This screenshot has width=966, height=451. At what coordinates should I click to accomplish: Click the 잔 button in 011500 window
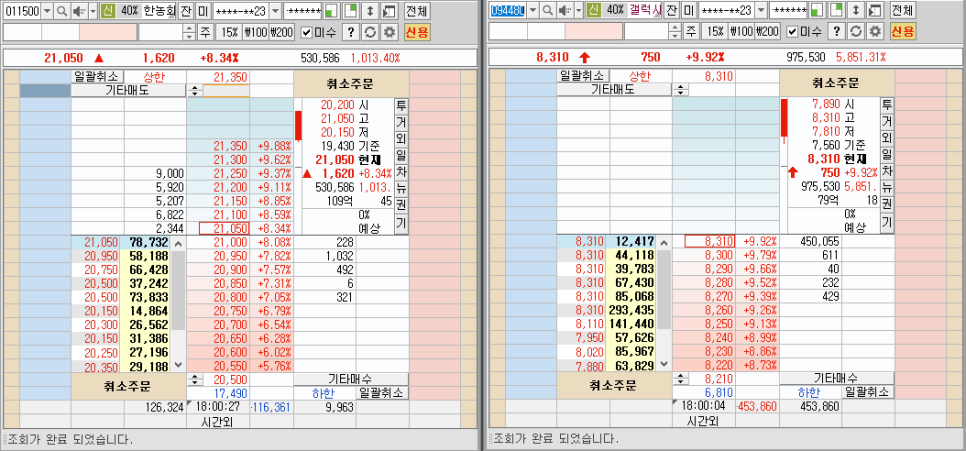click(186, 10)
